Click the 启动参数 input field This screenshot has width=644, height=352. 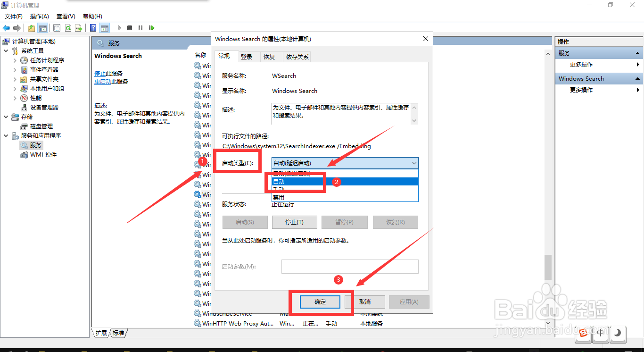click(350, 267)
